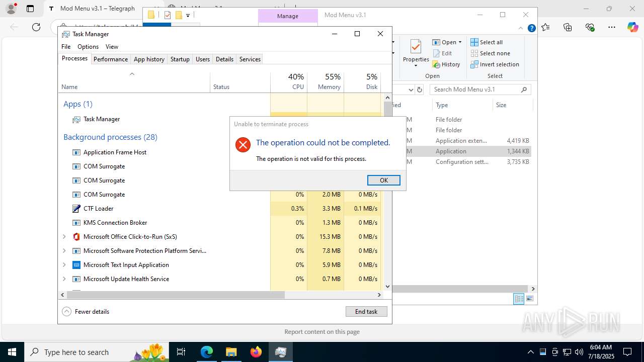The image size is (644, 362).
Task: Click horizontal scrollbar right arrow in Task Manager
Action: coord(379,295)
